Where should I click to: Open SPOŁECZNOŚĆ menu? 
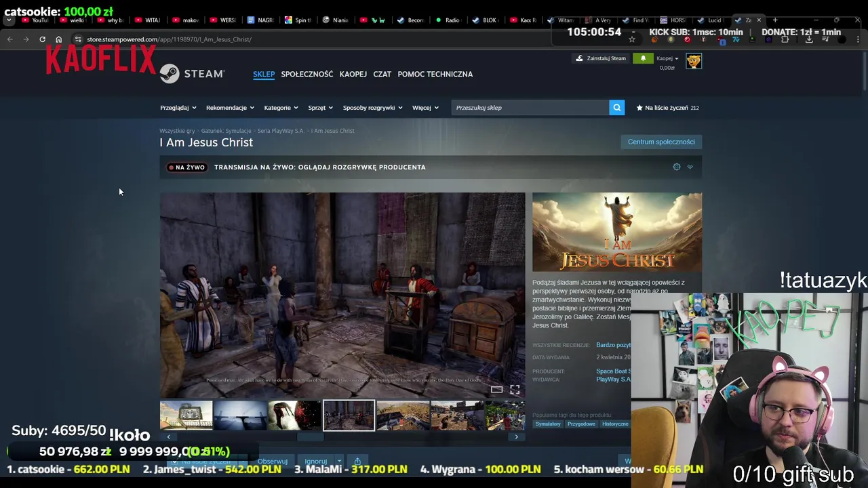coord(307,74)
